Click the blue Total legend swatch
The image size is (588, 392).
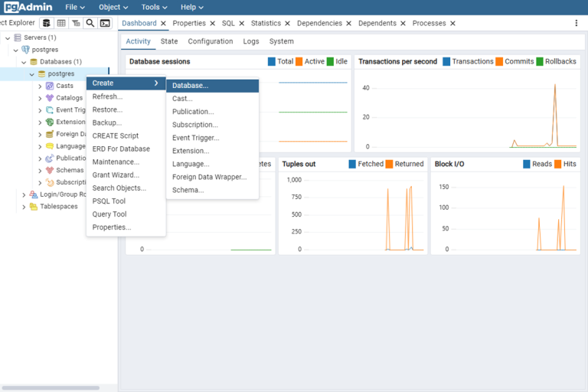(272, 61)
